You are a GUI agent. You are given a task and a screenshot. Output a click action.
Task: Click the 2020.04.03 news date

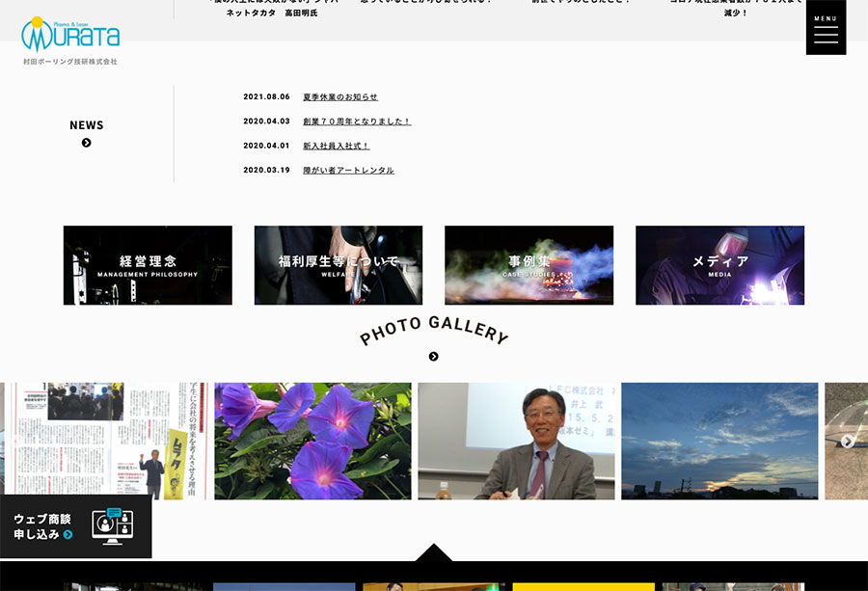coord(266,121)
